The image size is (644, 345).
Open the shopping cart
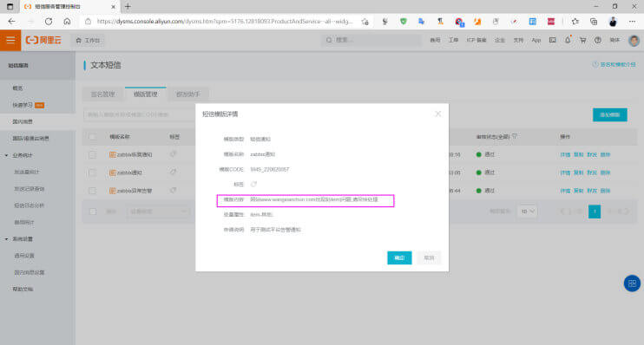582,40
